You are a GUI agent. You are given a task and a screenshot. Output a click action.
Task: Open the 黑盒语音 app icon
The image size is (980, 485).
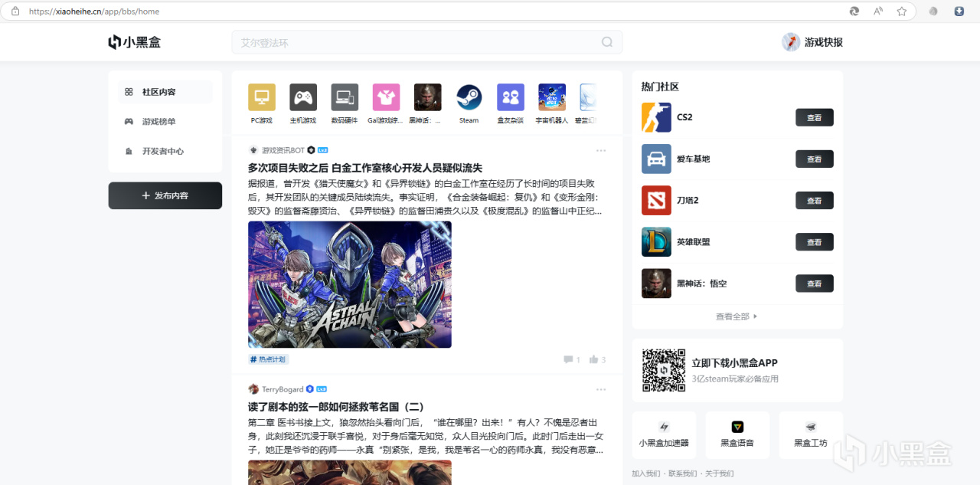coord(737,427)
